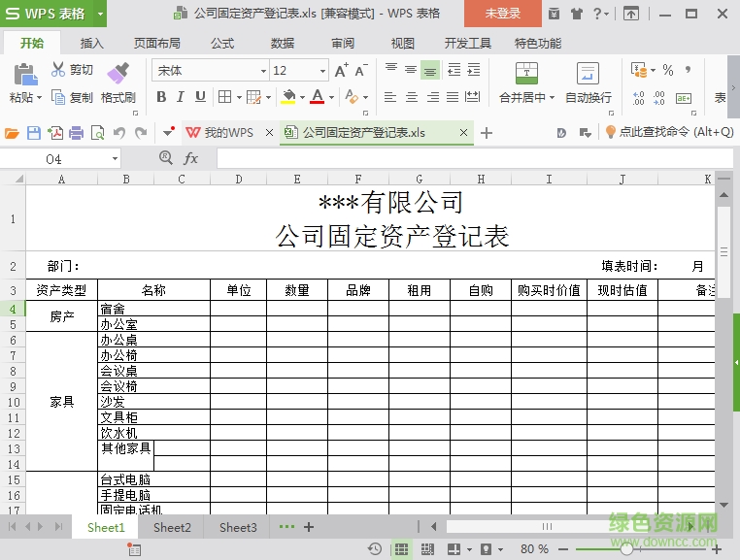Toggle align text right
This screenshot has width=740, height=560.
click(x=433, y=97)
